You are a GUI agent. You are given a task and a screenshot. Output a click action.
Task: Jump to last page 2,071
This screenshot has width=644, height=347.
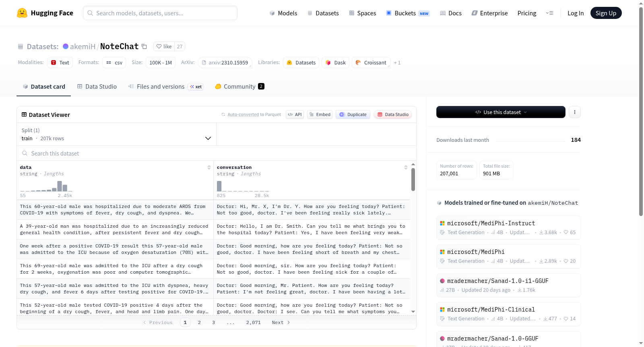pos(254,322)
